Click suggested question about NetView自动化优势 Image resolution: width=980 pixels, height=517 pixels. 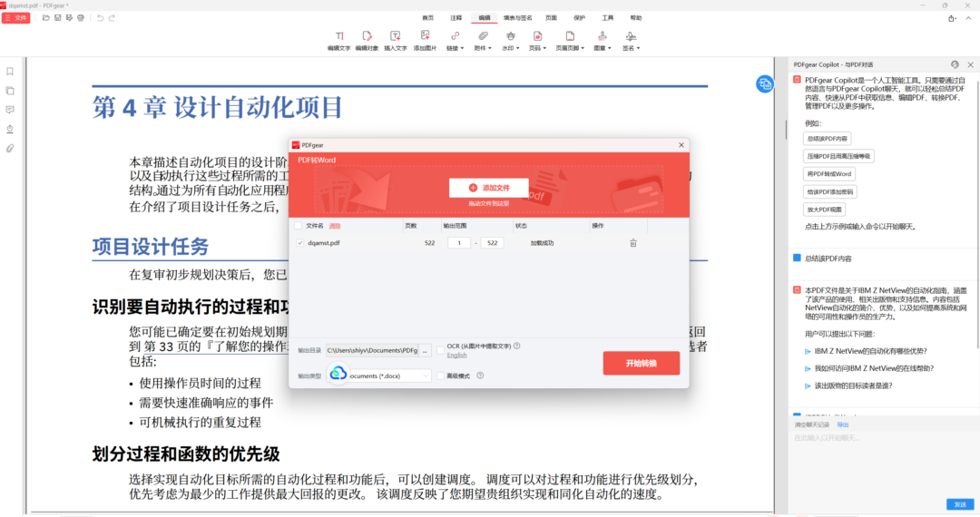[870, 352]
